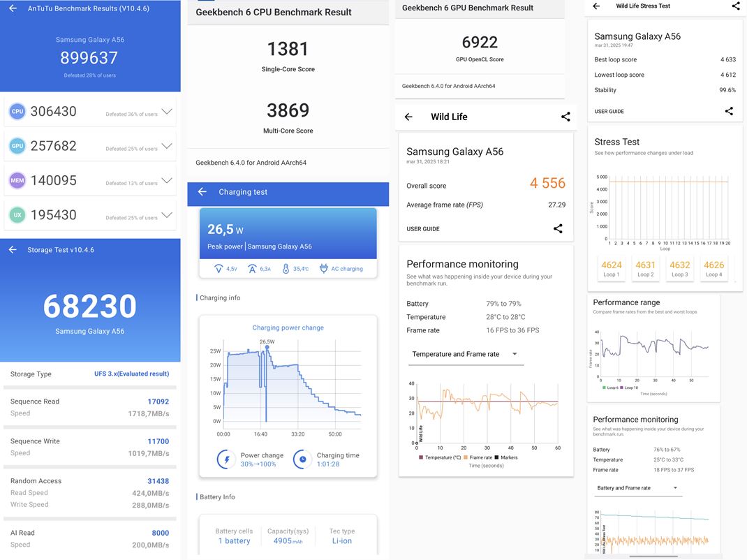The width and height of the screenshot is (747, 560).
Task: Click the Performance range frame rate graph
Action: 653,353
